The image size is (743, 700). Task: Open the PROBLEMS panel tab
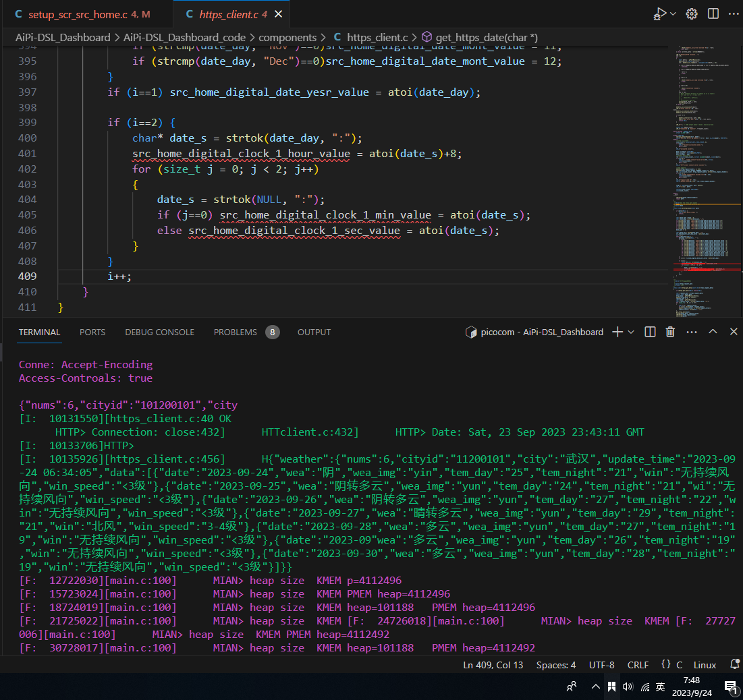(x=235, y=332)
